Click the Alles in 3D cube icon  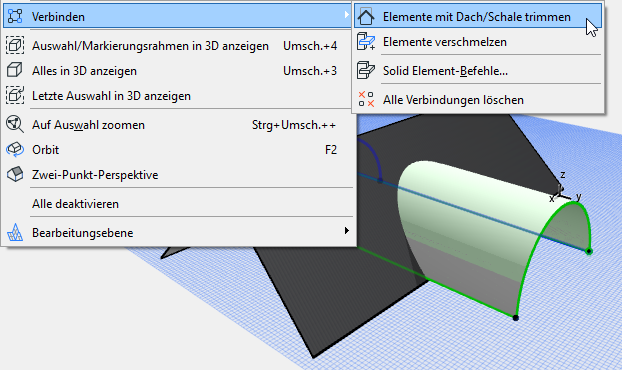point(15,70)
